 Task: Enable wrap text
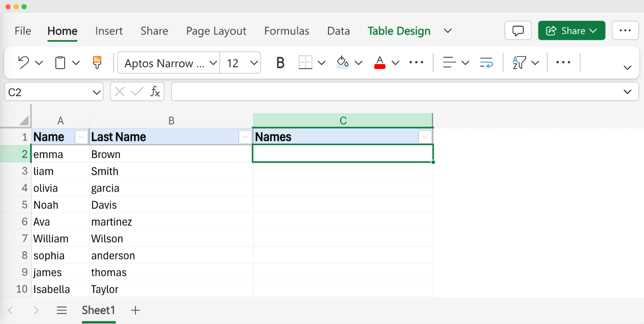[x=486, y=62]
